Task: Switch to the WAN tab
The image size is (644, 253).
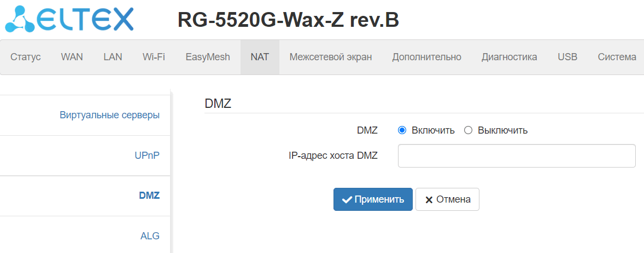Action: click(x=72, y=57)
